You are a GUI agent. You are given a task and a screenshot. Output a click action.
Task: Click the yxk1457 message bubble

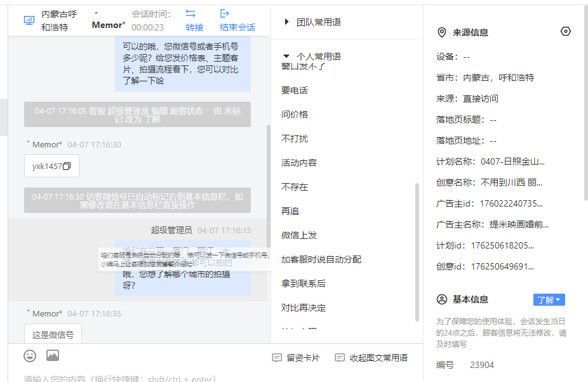pyautogui.click(x=51, y=166)
